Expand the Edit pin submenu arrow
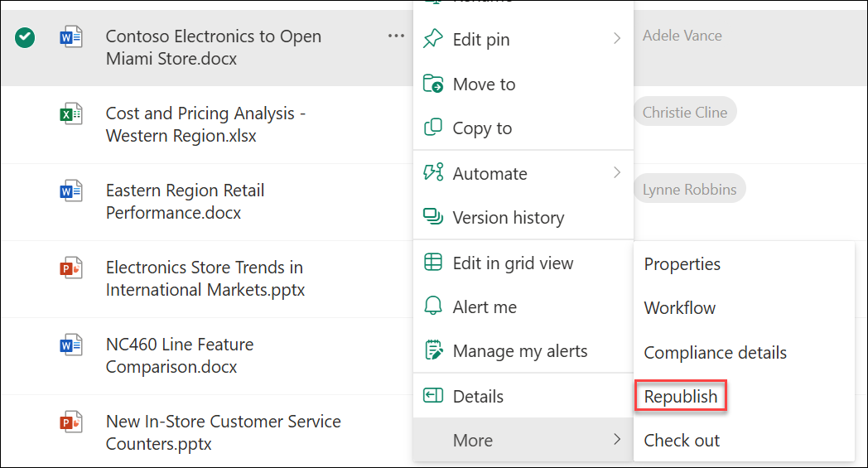Viewport: 868px width, 468px height. tap(616, 39)
